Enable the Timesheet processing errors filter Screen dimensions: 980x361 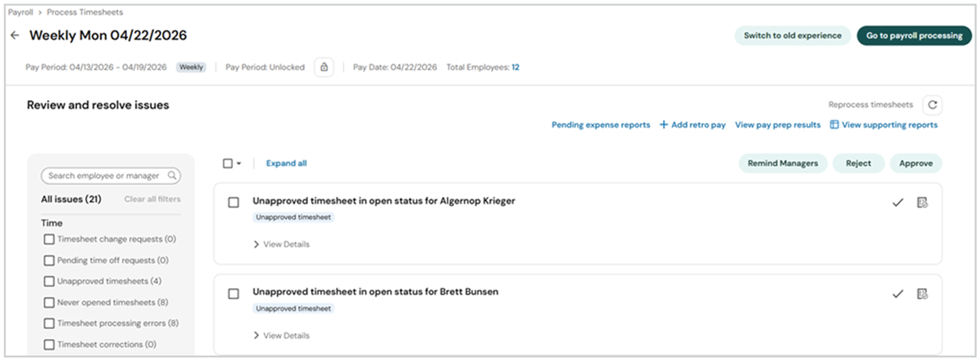pos(49,324)
